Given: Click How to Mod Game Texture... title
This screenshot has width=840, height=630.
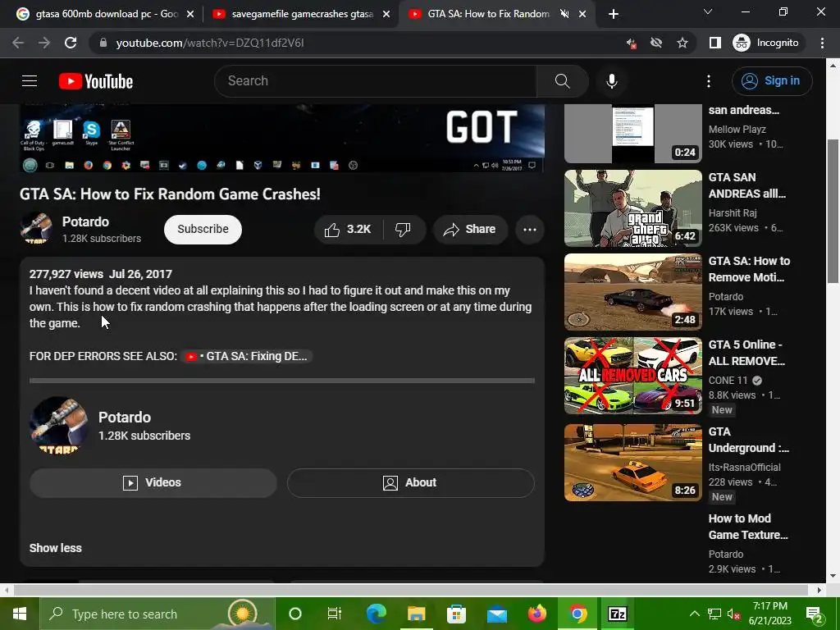Looking at the screenshot, I should click(x=748, y=527).
